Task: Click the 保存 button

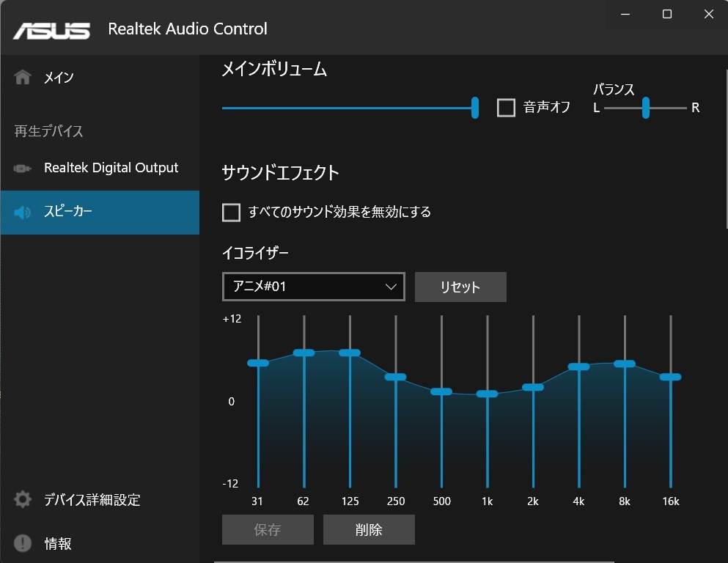Action: 268,529
